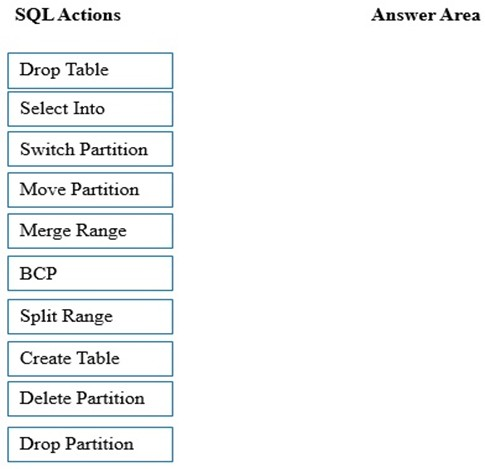
Task: Click the Answer Area heading
Action: click(x=426, y=15)
